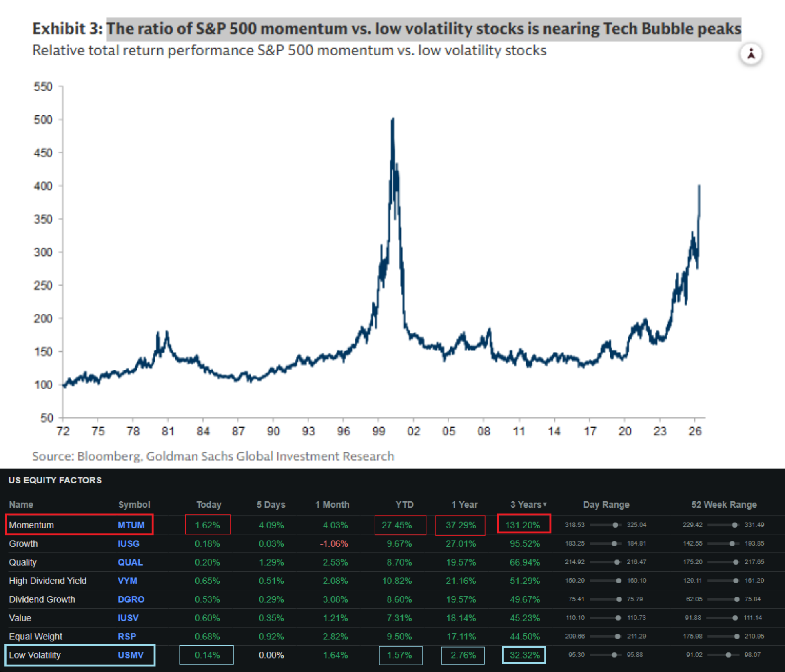
Task: Click Momentum 1 Year value 37.29%
Action: click(461, 525)
